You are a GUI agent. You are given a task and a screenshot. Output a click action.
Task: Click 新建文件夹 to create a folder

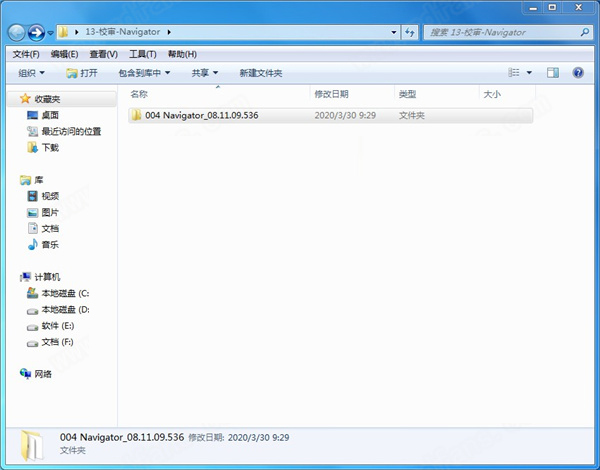coord(261,73)
